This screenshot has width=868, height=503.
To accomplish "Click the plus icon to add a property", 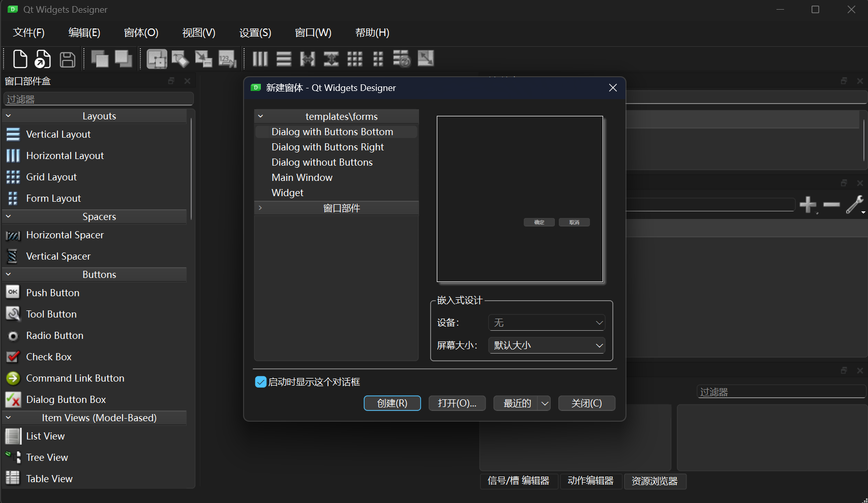I will pos(808,205).
